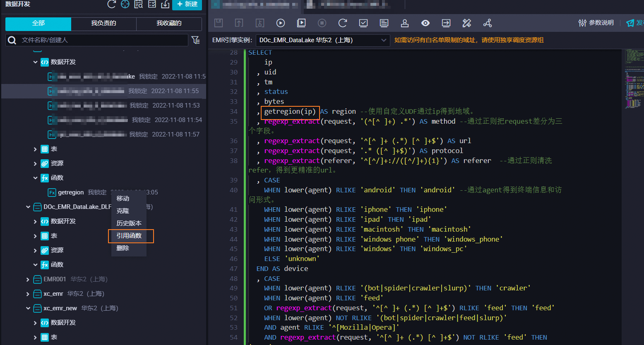Viewport: 644px width, 345px height.
Task: Click the import icon beside 新建
Action: [x=165, y=4]
